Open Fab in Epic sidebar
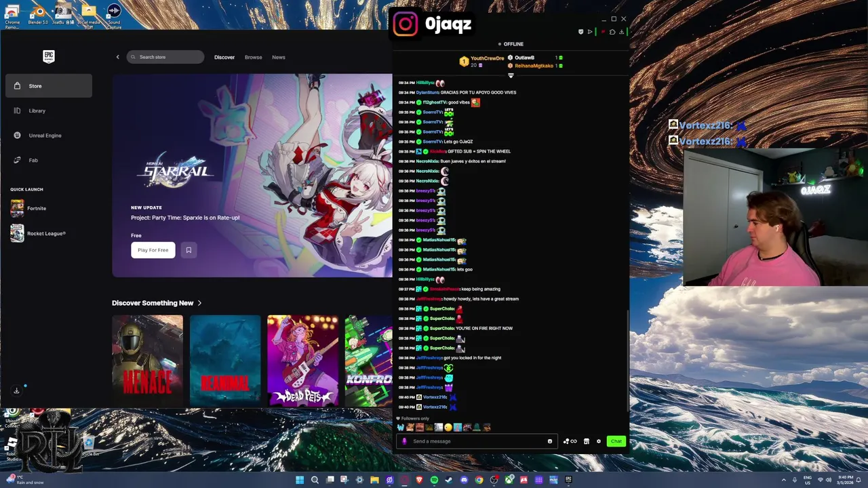868x488 pixels. pos(49,160)
